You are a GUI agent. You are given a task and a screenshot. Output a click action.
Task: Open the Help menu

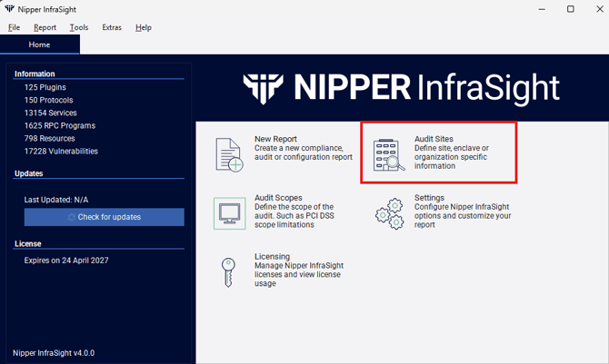point(144,27)
